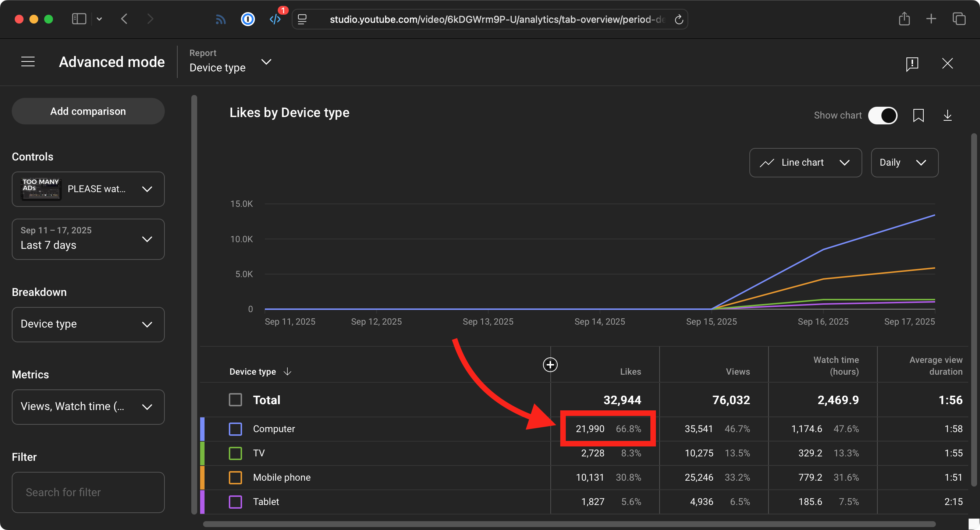Click the video thumbnail in Controls
The image size is (980, 530).
pyautogui.click(x=41, y=189)
